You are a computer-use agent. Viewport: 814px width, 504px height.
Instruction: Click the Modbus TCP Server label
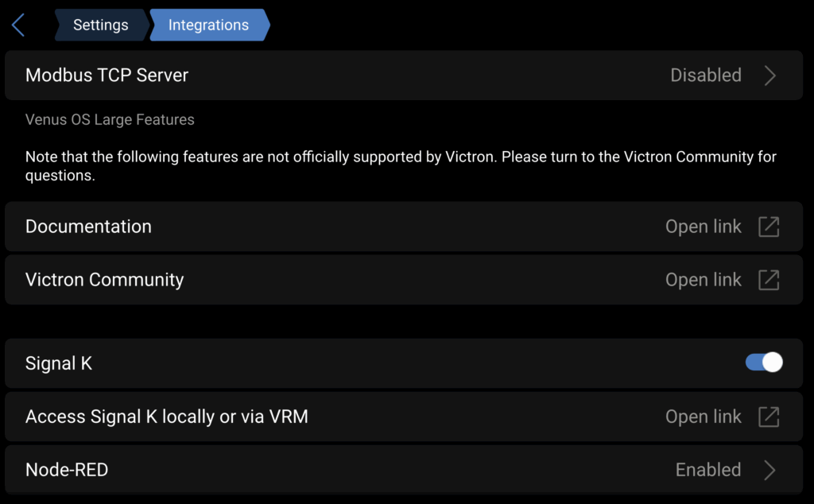coord(107,76)
